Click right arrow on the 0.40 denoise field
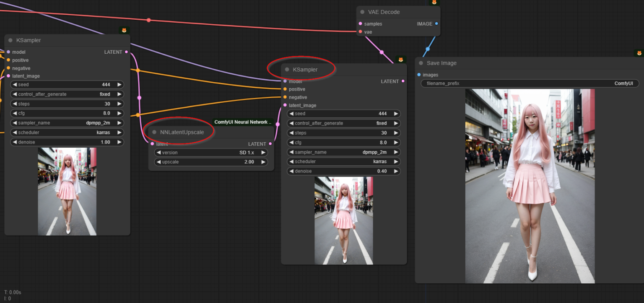This screenshot has height=303, width=644. pyautogui.click(x=395, y=171)
